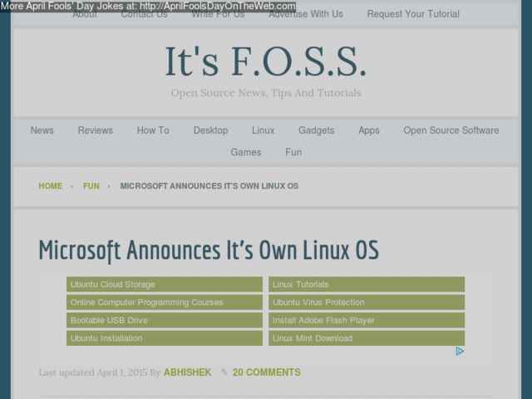Image resolution: width=532 pixels, height=399 pixels.
Task: Open author ABHISHEK profile link
Action: pos(187,372)
